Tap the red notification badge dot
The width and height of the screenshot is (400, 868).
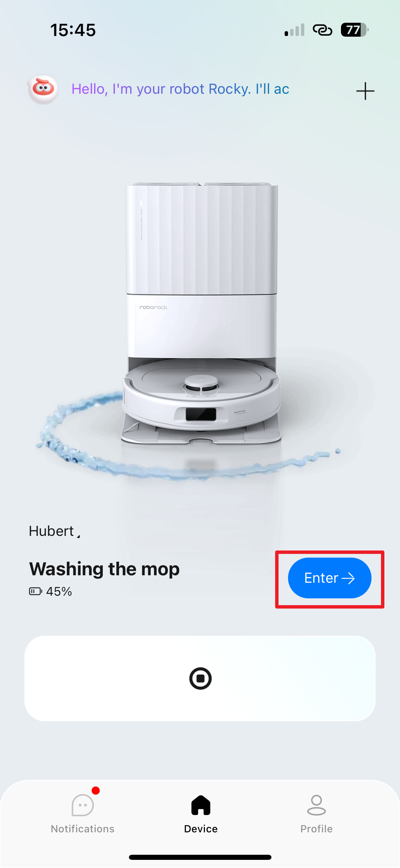click(x=96, y=791)
